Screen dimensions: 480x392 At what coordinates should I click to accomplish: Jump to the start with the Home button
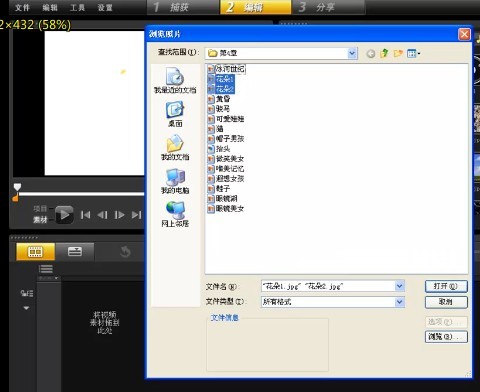pyautogui.click(x=85, y=215)
